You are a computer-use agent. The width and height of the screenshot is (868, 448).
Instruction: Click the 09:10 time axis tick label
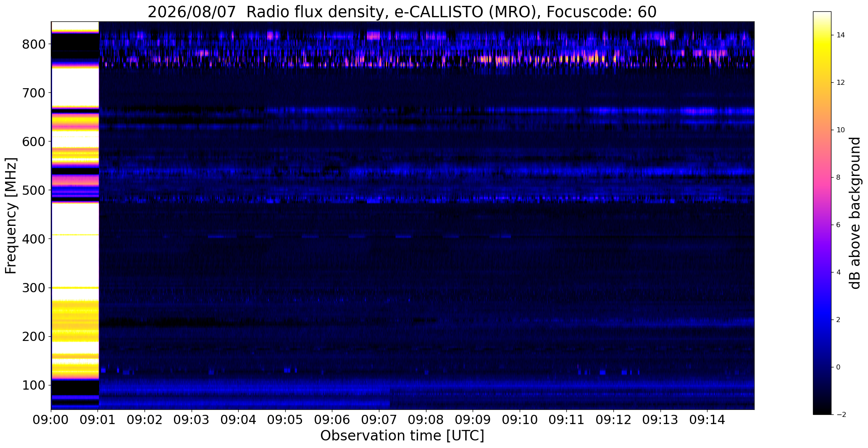(520, 420)
